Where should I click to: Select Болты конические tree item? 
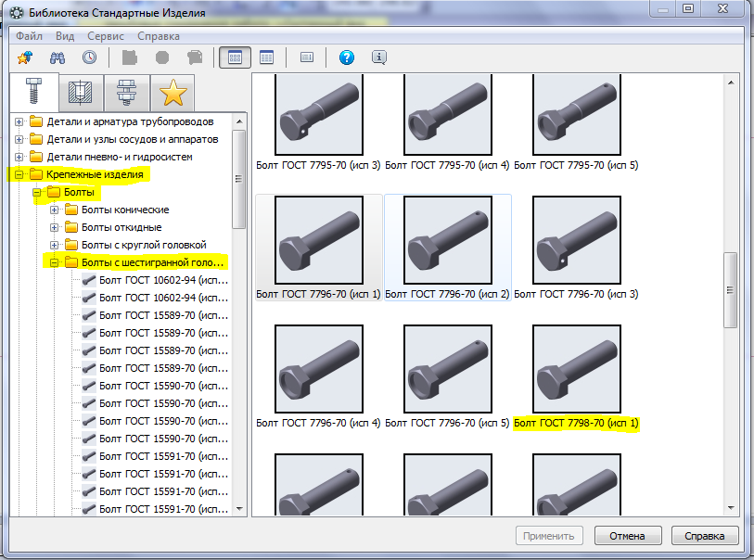(x=117, y=210)
